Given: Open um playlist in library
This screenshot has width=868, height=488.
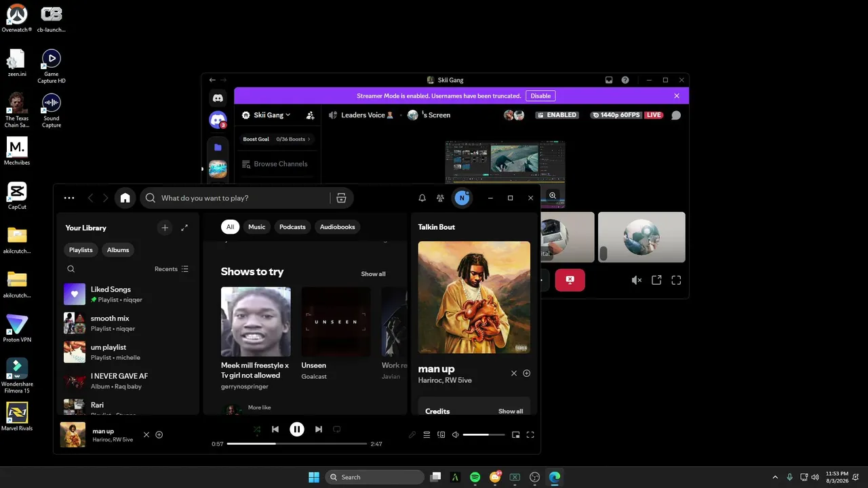Looking at the screenshot, I should [127, 352].
